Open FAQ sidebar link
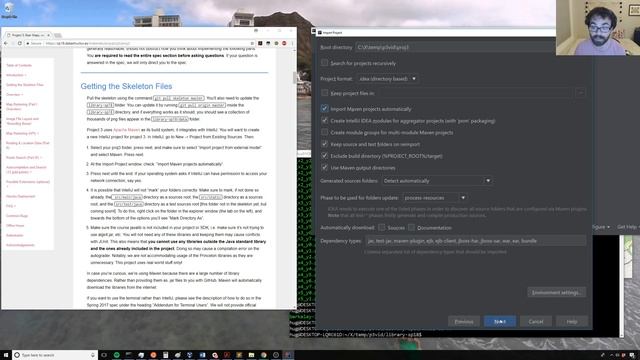This screenshot has width=640, height=360. tap(11, 206)
